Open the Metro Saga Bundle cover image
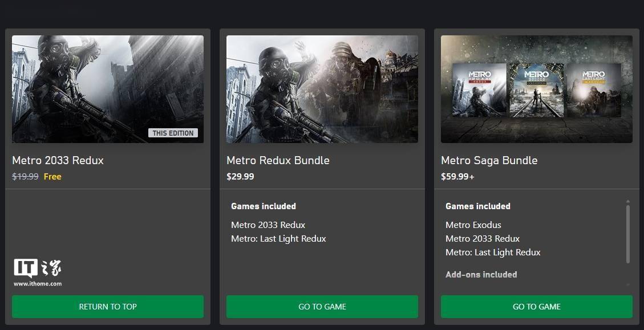This screenshot has height=330, width=644. pos(536,89)
